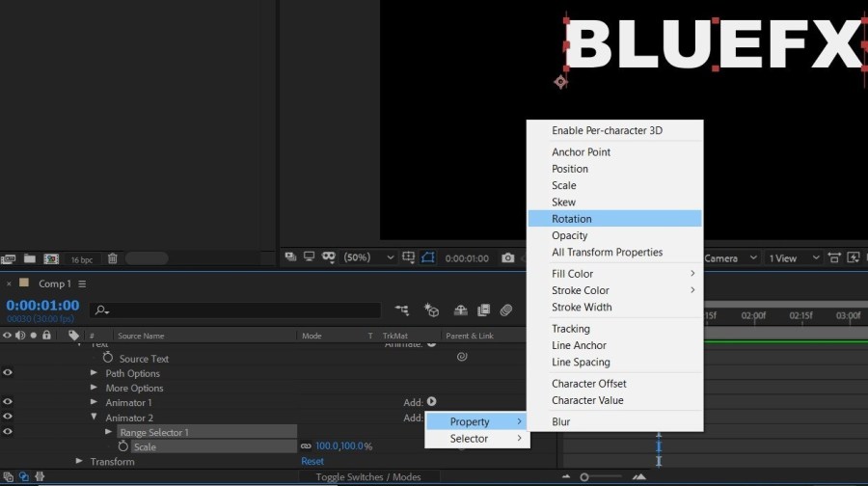Open the 50% magnification dropdown

[368, 257]
